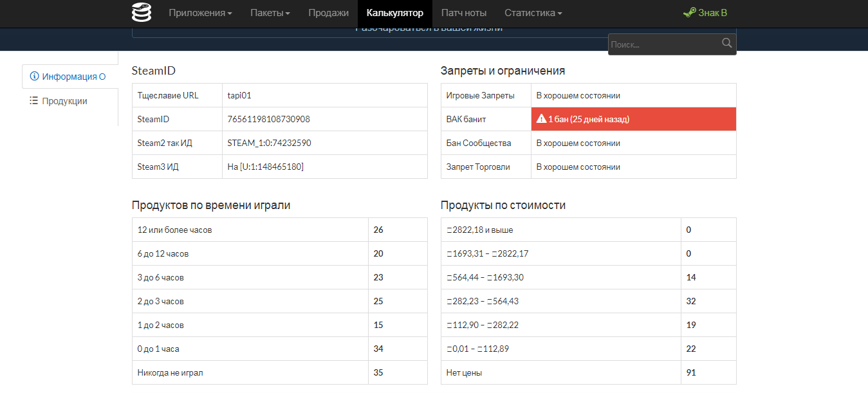The height and width of the screenshot is (393, 868).
Task: Click count 15 for 1 до 2 часов
Action: (x=378, y=325)
